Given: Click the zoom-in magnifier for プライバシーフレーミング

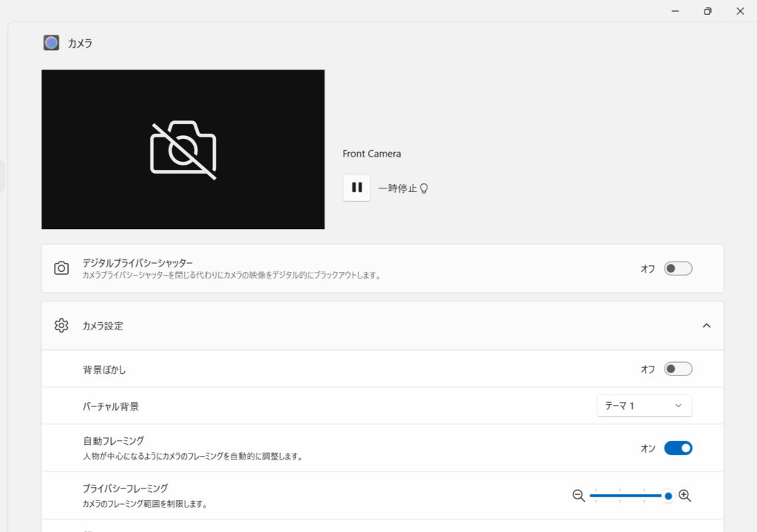Looking at the screenshot, I should (685, 496).
